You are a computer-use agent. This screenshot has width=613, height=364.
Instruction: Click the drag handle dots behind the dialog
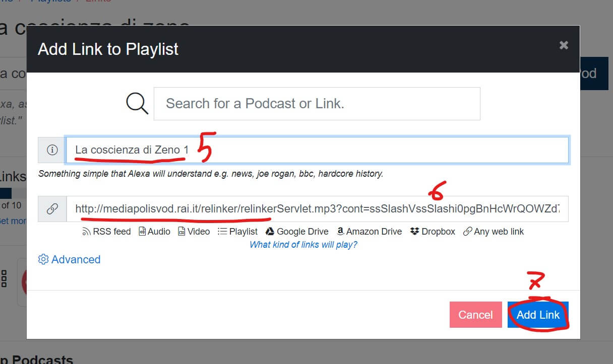(4, 278)
